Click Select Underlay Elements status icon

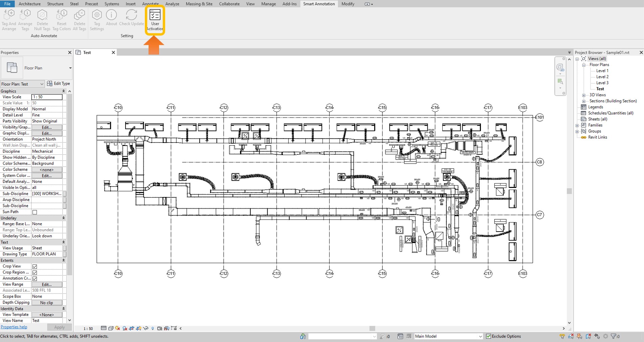tap(571, 336)
